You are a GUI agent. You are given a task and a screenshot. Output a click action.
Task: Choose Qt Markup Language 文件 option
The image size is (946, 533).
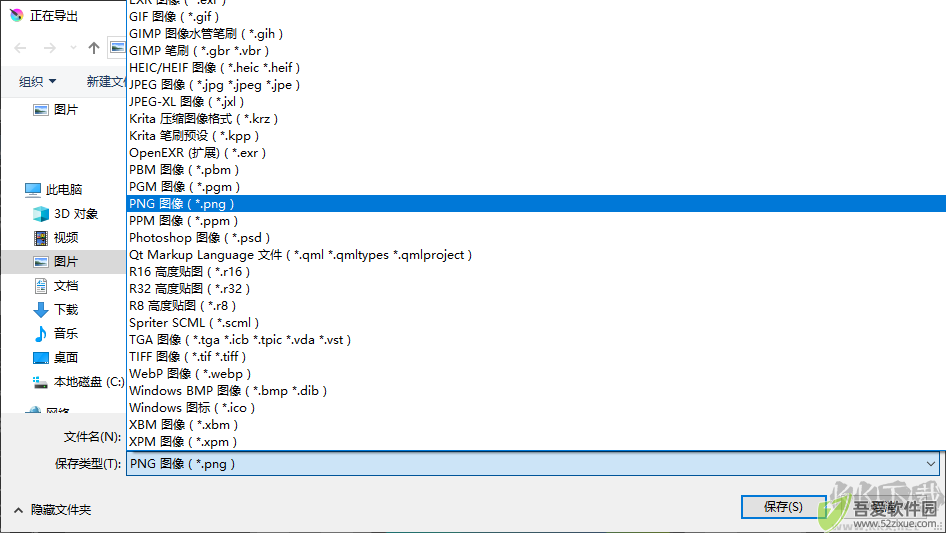[536, 255]
